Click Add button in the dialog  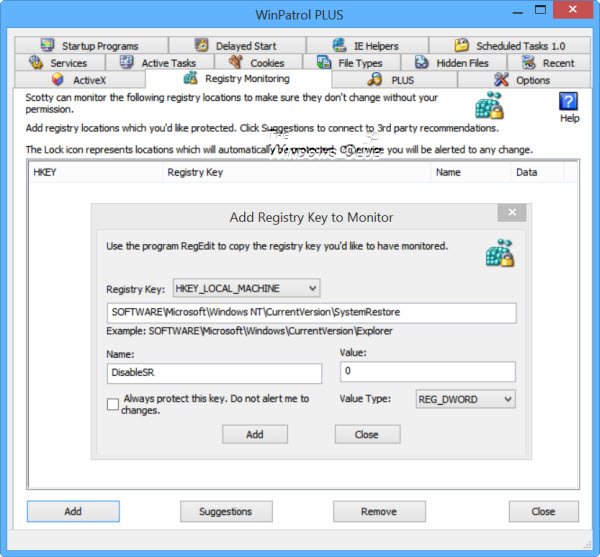[255, 434]
